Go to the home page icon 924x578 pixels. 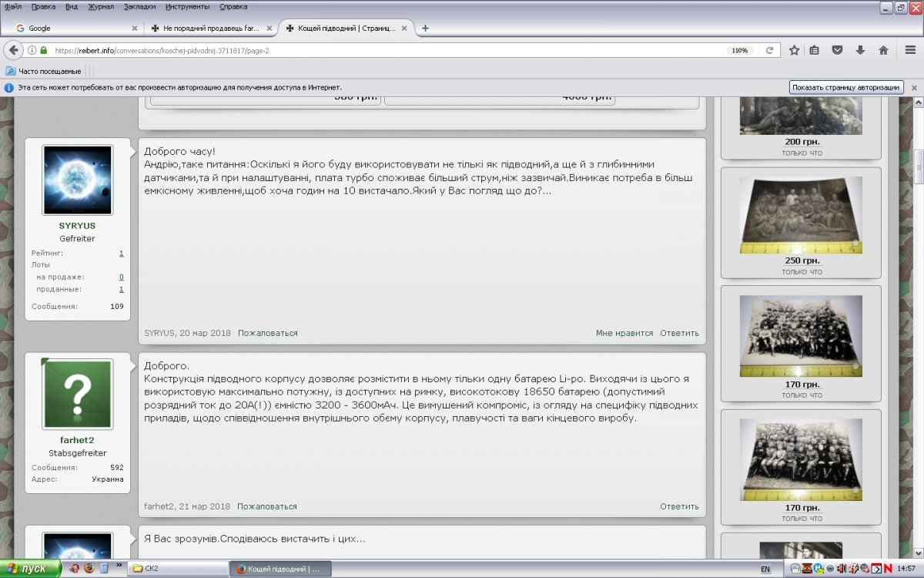click(x=883, y=50)
